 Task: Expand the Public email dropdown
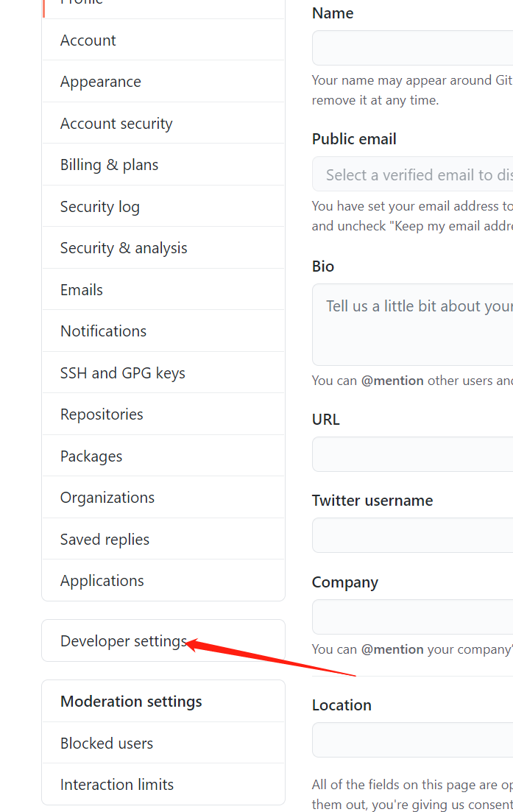[x=412, y=174]
